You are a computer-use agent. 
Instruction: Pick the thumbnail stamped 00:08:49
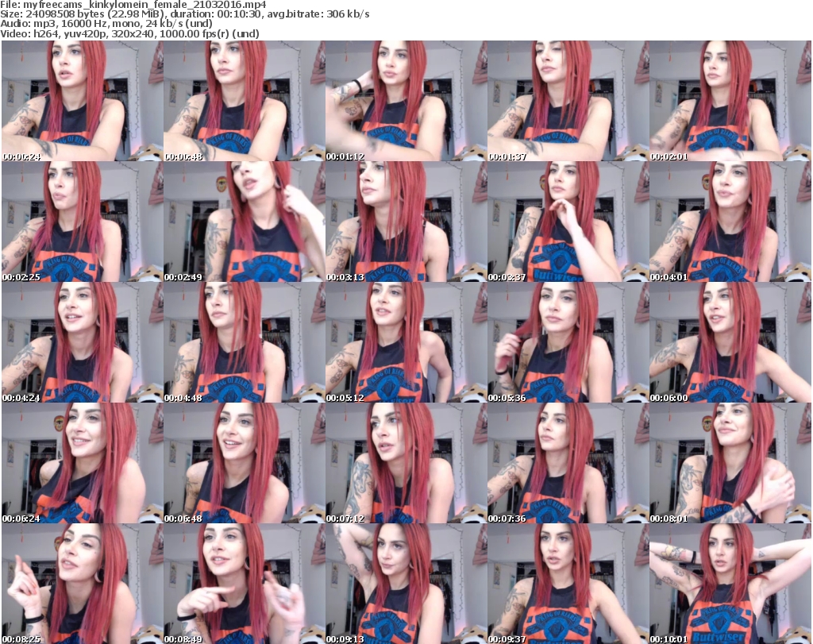[x=245, y=584]
